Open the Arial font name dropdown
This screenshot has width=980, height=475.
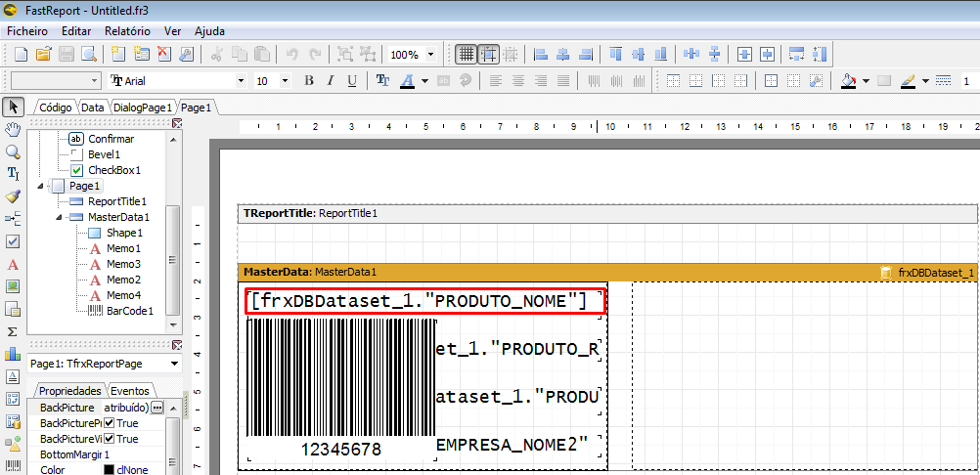click(x=242, y=81)
